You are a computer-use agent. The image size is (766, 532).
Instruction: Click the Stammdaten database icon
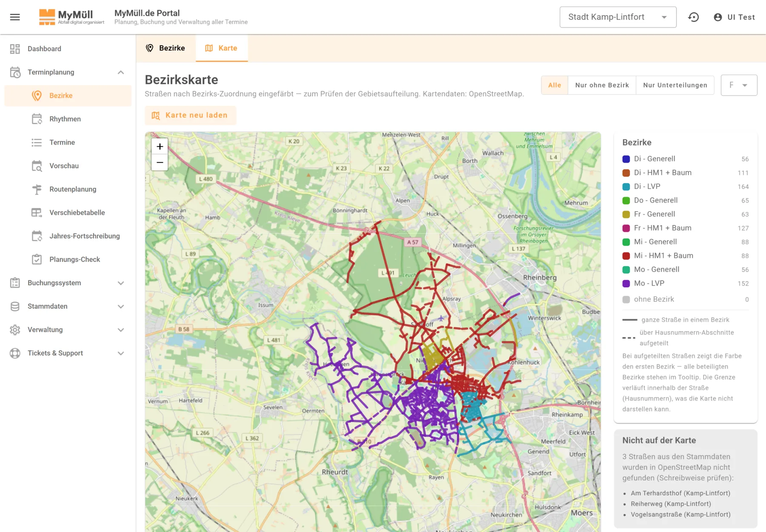click(15, 306)
